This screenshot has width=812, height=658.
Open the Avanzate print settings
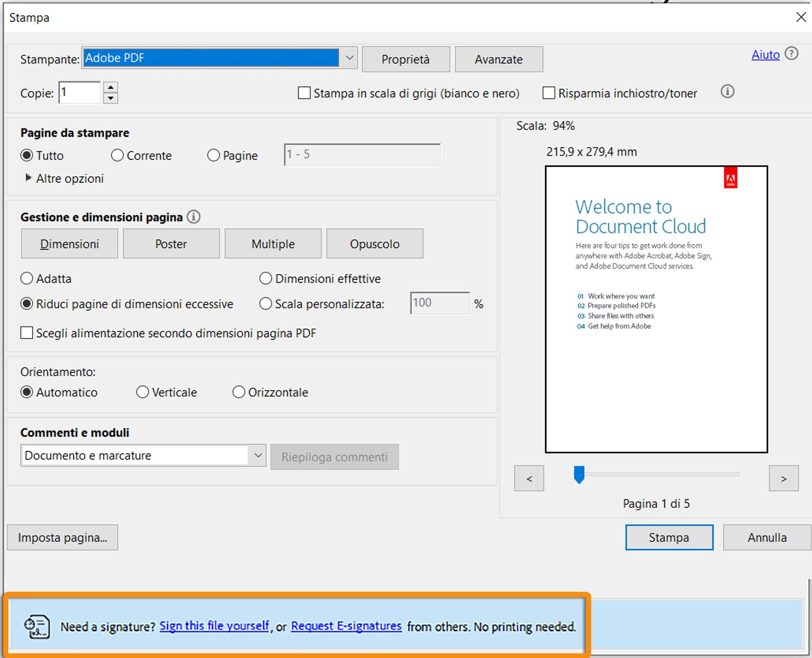point(499,59)
